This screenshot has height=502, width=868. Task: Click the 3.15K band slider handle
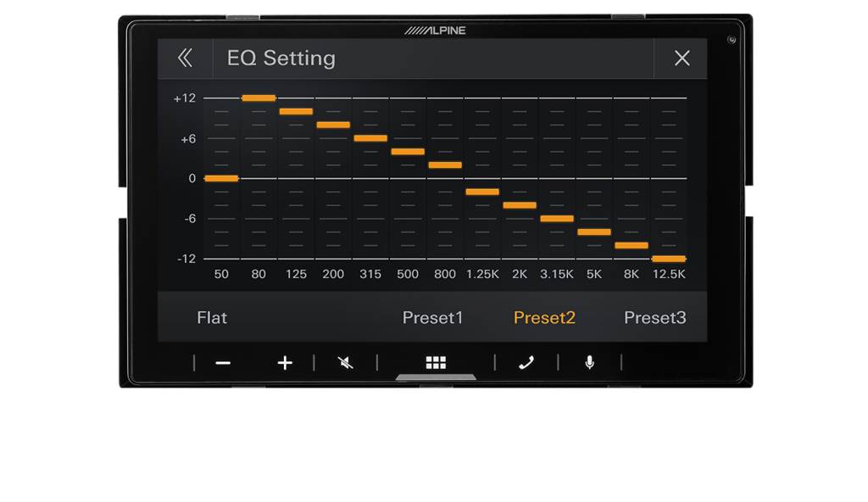tap(557, 218)
